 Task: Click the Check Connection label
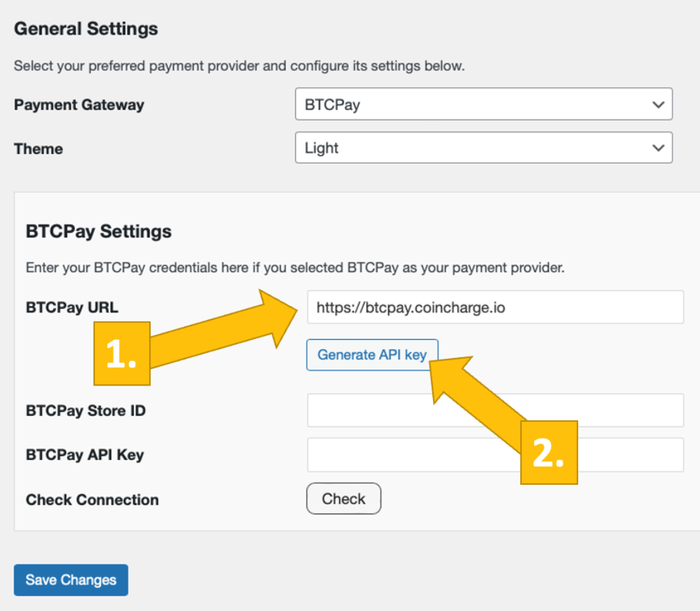click(92, 500)
